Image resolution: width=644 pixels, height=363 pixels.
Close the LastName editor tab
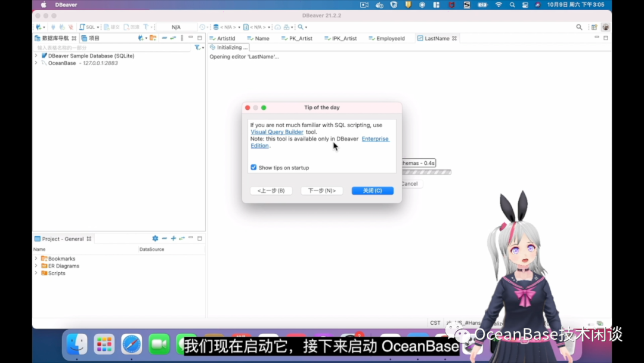click(x=454, y=38)
